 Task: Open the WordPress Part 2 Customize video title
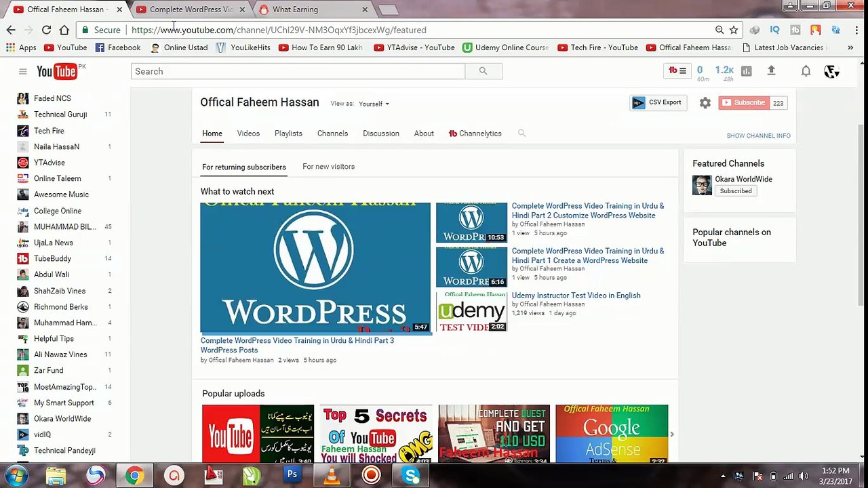587,211
